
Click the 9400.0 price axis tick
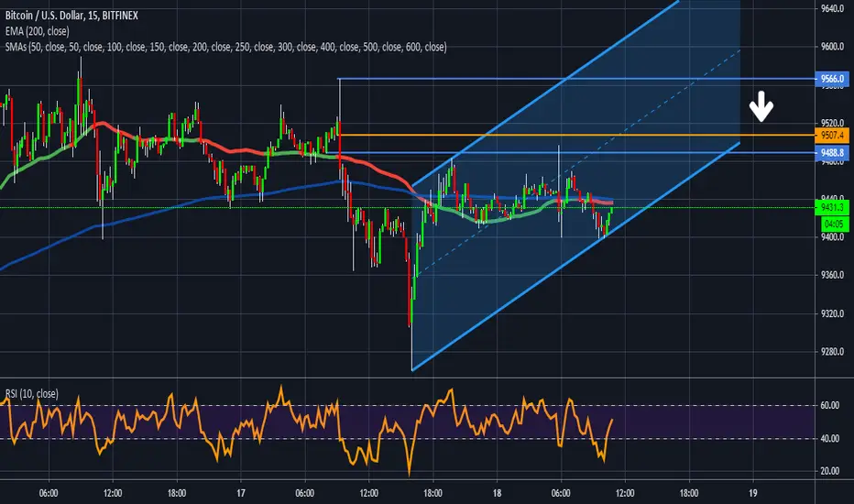(x=832, y=237)
